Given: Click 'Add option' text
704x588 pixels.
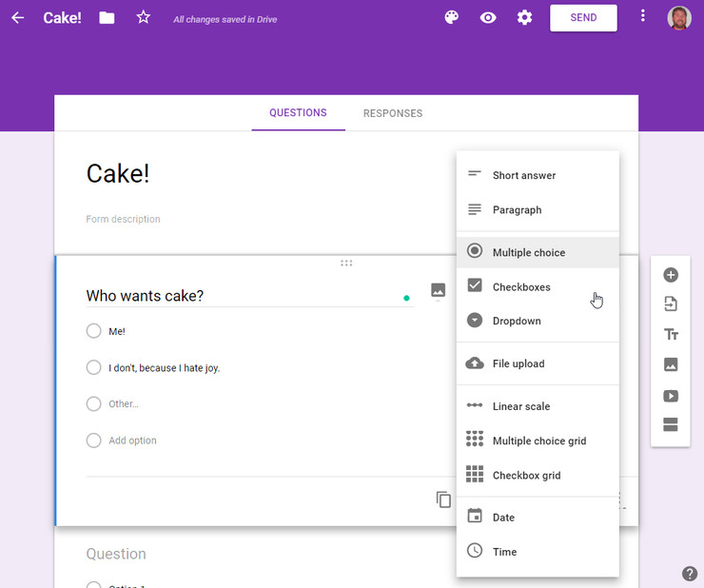Looking at the screenshot, I should click(132, 441).
